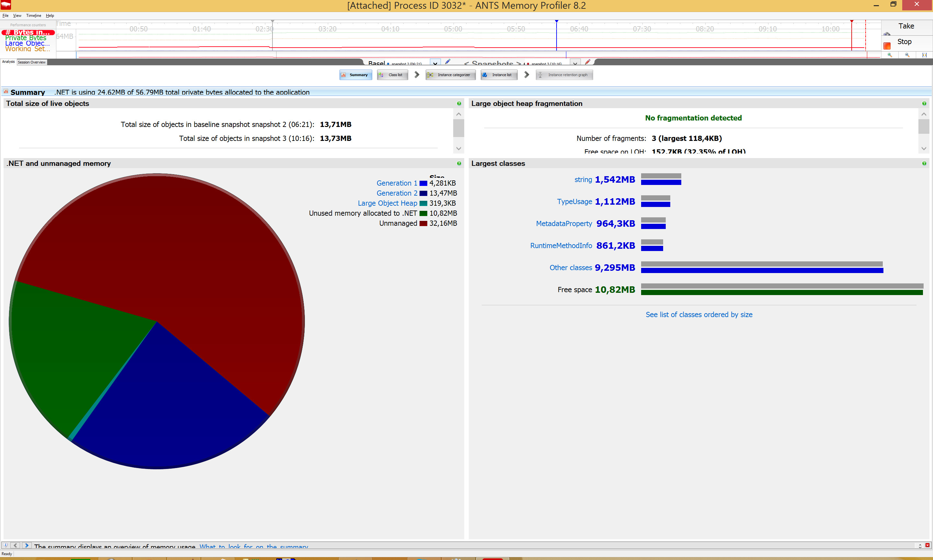Zoom in on the timeline
This screenshot has width=933, height=560.
pyautogui.click(x=890, y=55)
